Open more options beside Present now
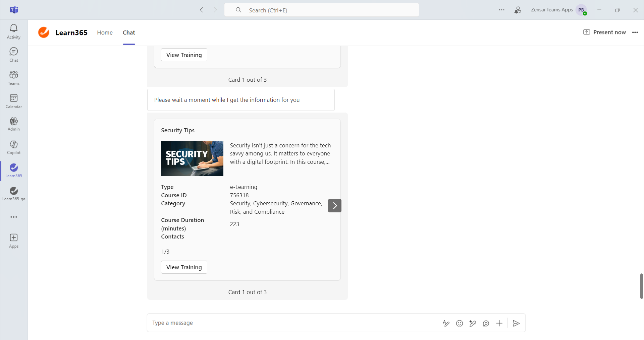The width and height of the screenshot is (644, 340). click(635, 32)
